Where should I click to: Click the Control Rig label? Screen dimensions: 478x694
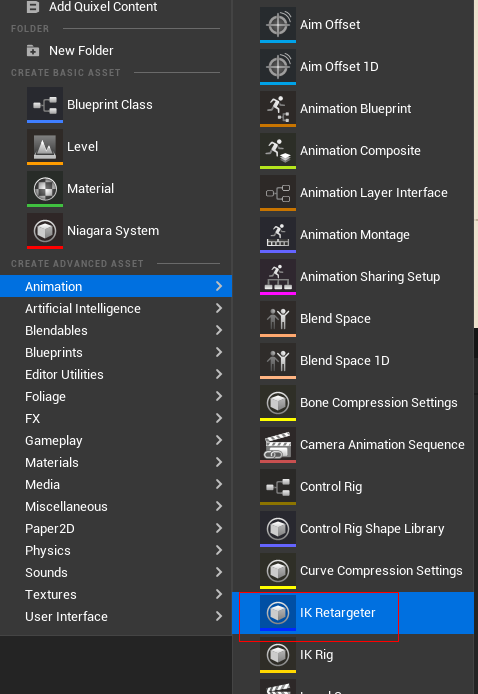331,487
